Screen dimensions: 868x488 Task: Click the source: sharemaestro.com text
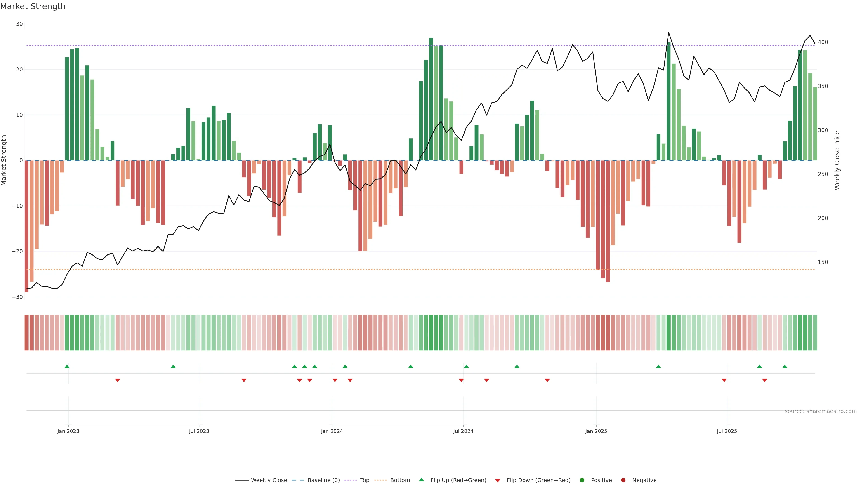coord(821,411)
